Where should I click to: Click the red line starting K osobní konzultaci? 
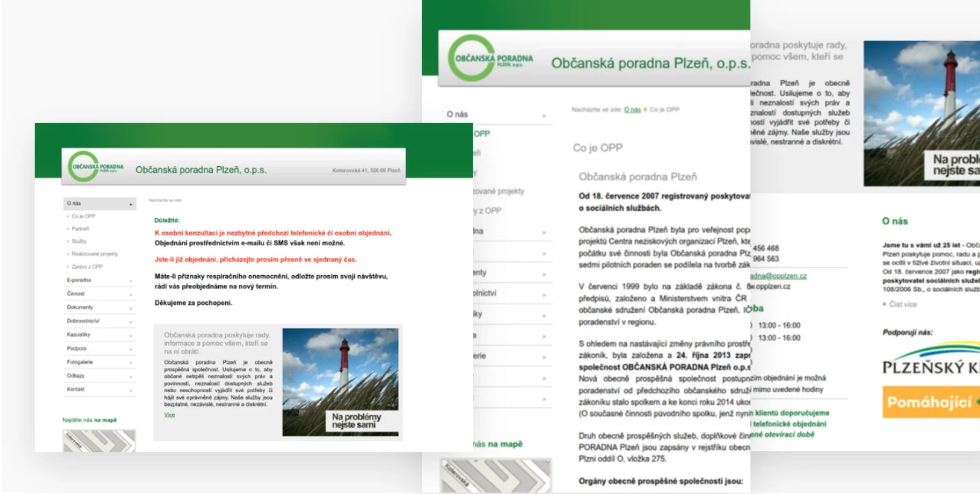point(273,233)
